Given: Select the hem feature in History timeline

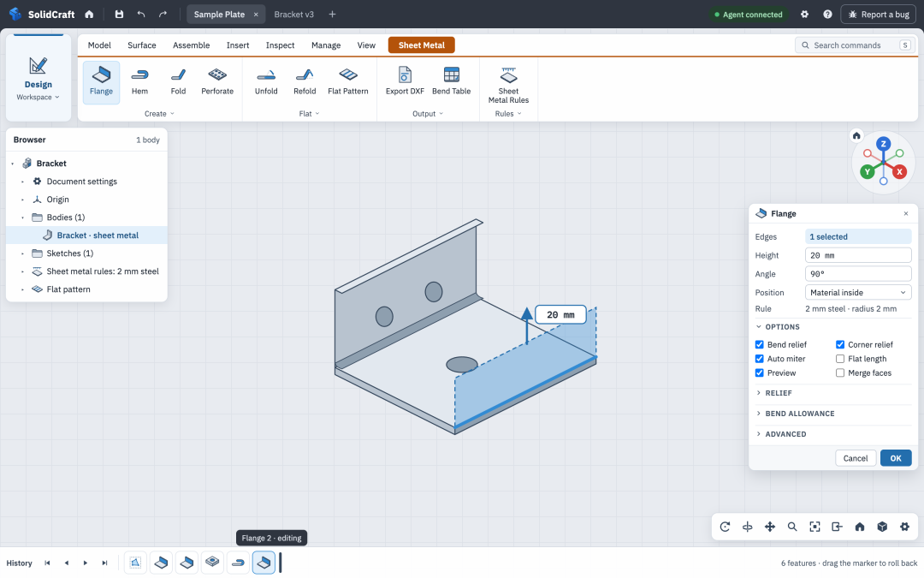Looking at the screenshot, I should (238, 563).
